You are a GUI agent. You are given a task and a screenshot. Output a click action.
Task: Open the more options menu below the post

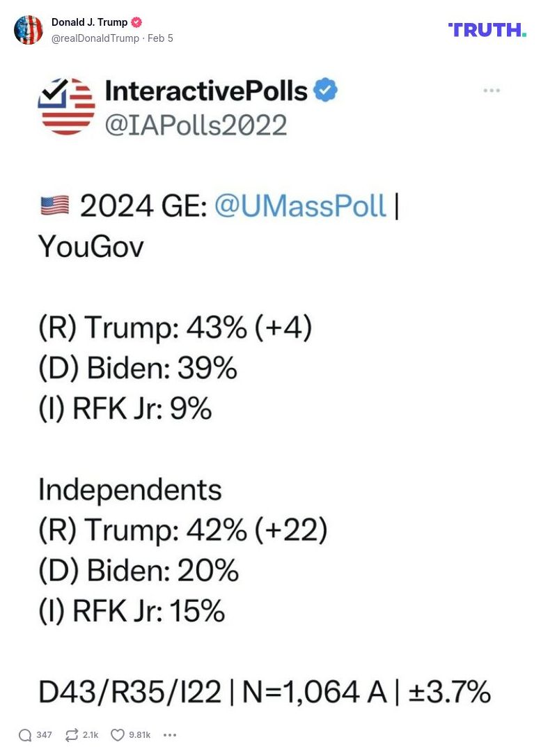(168, 734)
